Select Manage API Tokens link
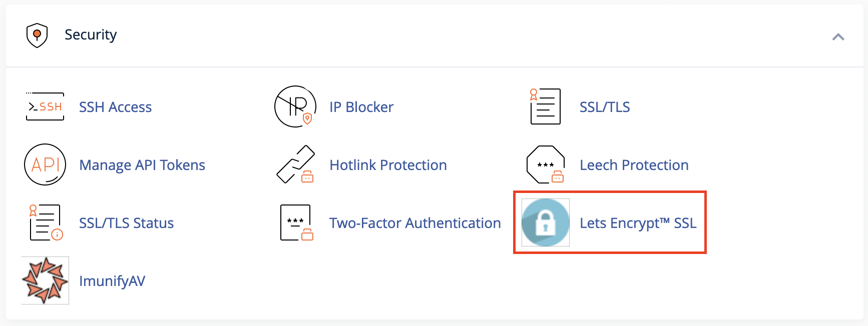The image size is (868, 326). (142, 165)
